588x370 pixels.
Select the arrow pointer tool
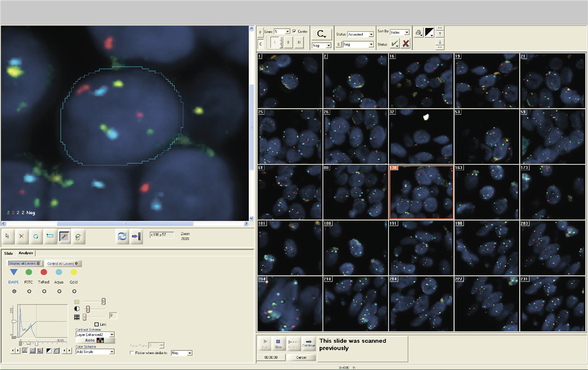7,236
